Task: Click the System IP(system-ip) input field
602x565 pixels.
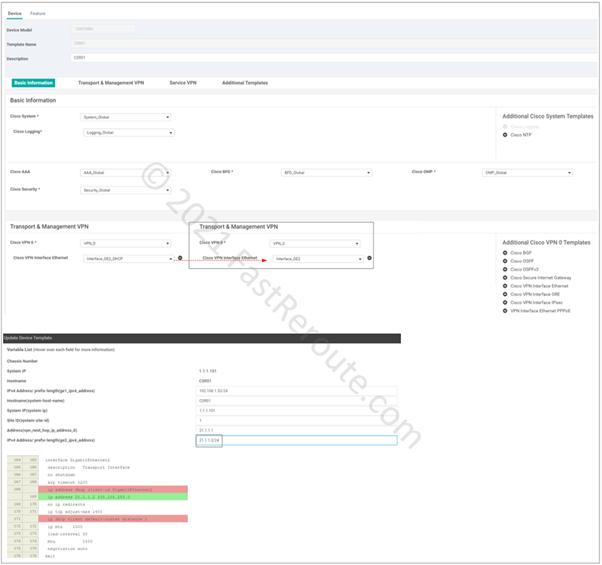Action: (296, 411)
